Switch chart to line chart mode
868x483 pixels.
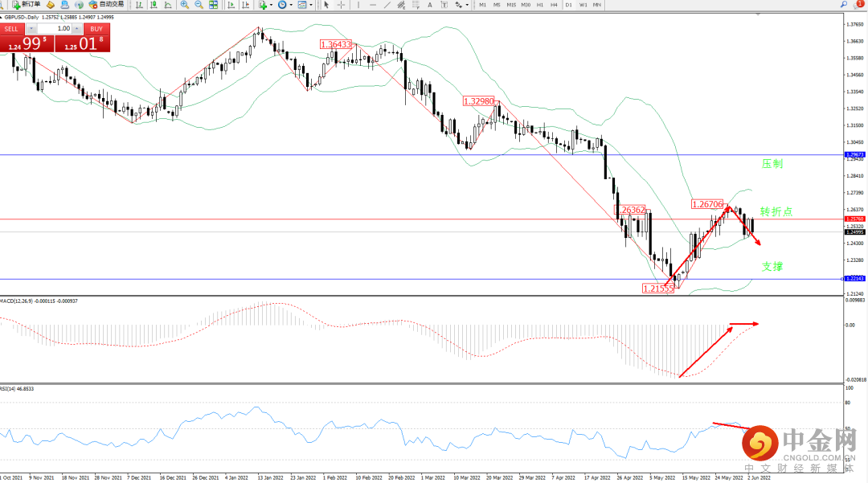(x=168, y=5)
